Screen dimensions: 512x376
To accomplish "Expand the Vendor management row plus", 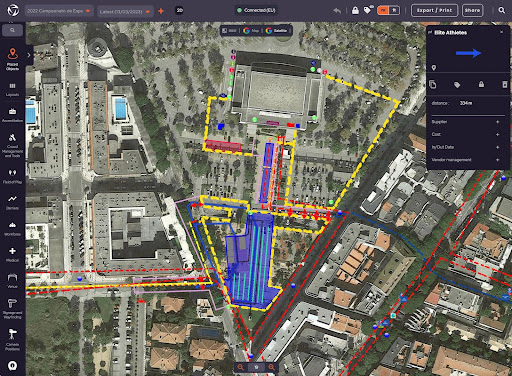I will (497, 160).
